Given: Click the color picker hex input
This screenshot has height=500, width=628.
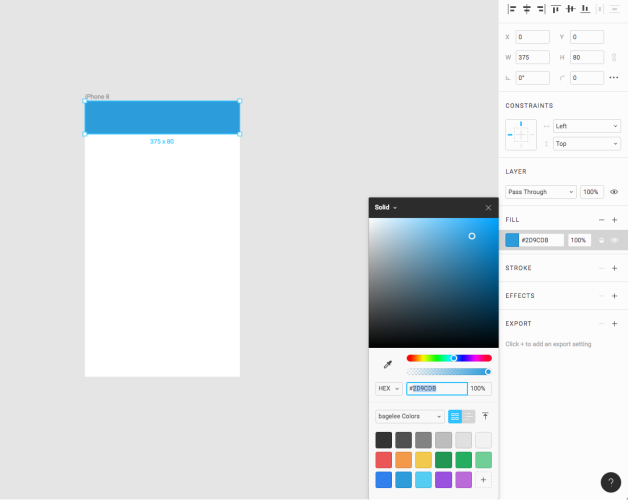Looking at the screenshot, I should [437, 389].
